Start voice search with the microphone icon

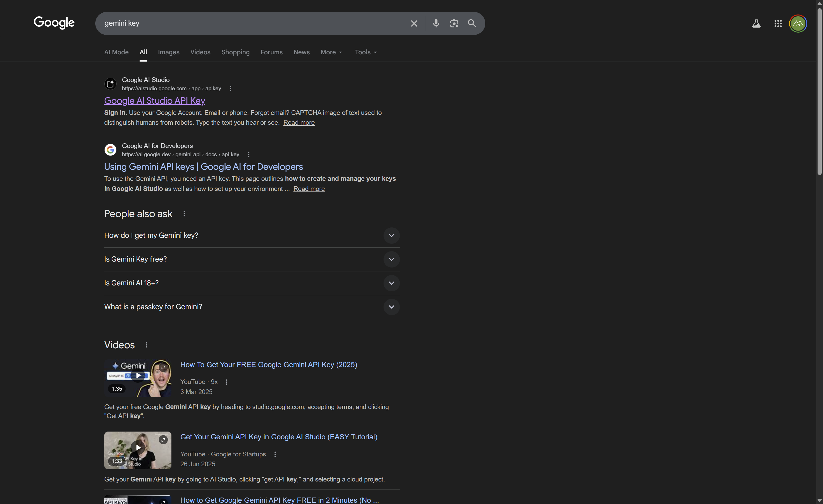(436, 23)
